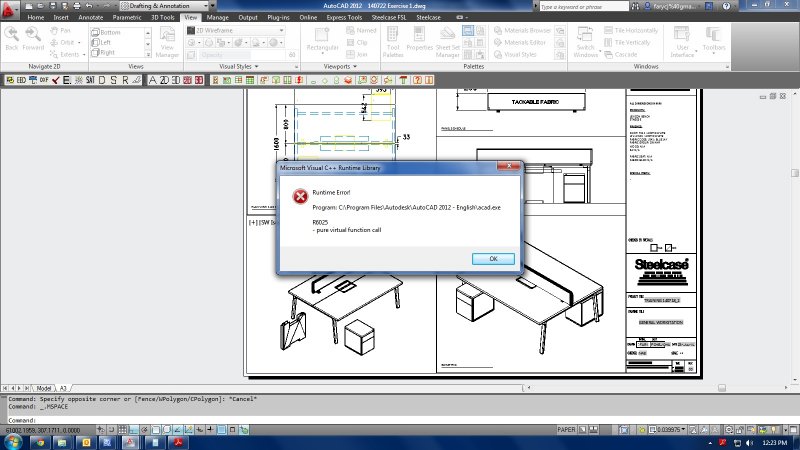The height and width of the screenshot is (450, 800).
Task: Expand the Viewports panel
Action: click(340, 66)
